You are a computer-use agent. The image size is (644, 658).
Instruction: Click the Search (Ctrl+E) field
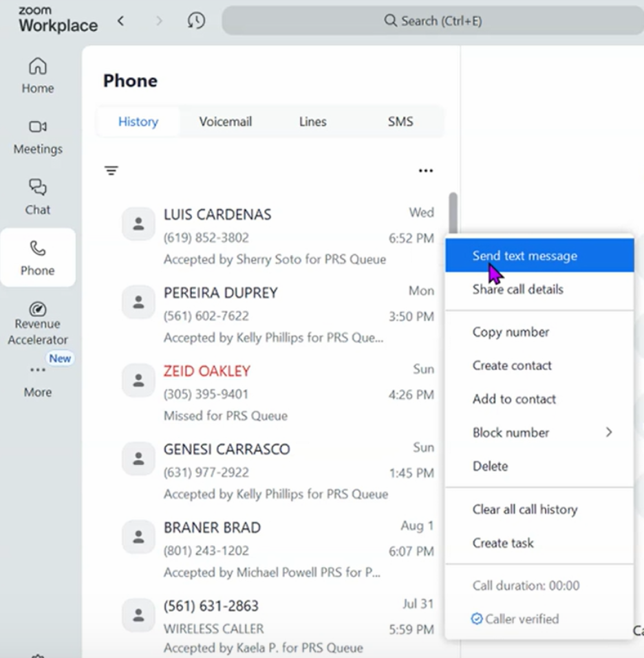(433, 21)
